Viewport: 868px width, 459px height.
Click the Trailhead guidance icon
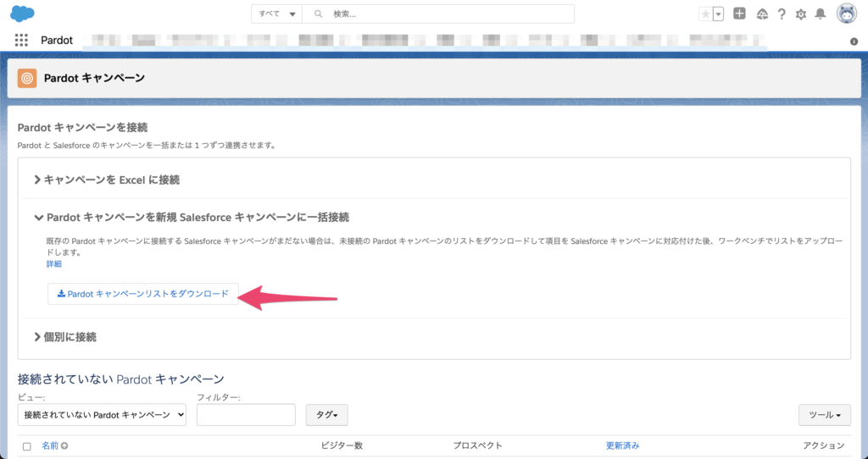(x=762, y=14)
